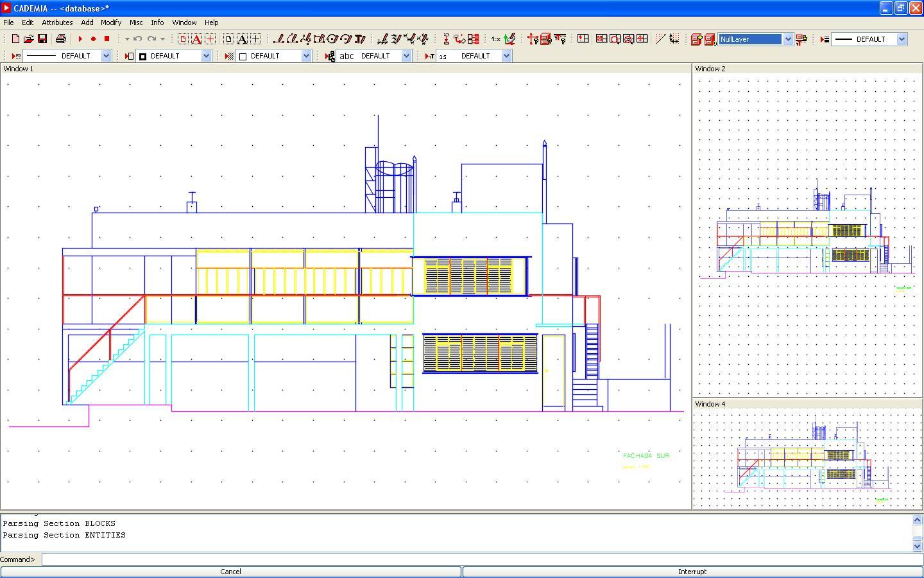
Task: Click the Cancel button
Action: (231, 572)
